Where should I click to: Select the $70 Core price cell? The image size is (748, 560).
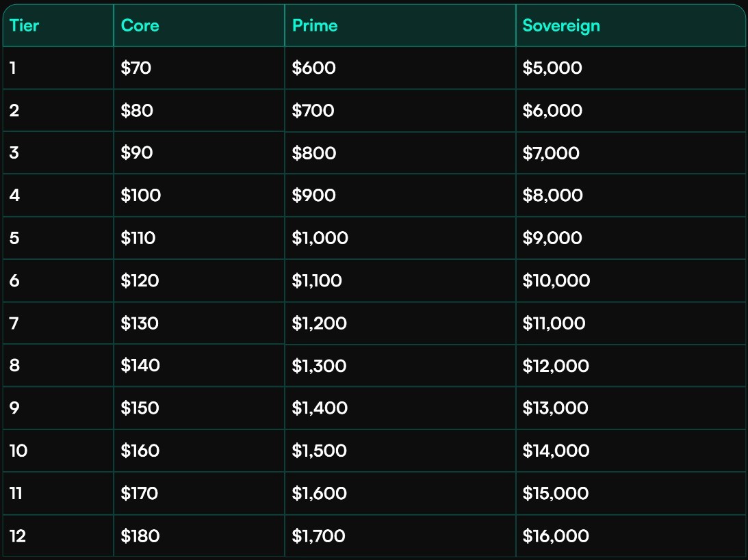(136, 68)
